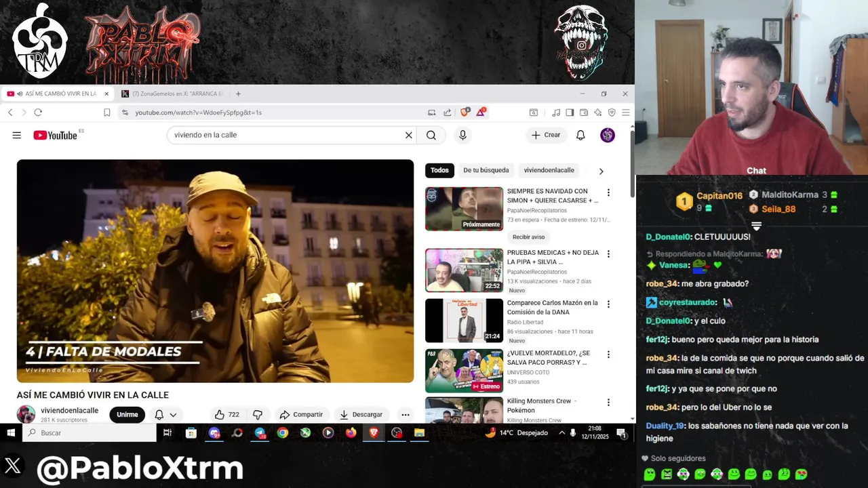Screen dimensions: 868x488
Task: Open options for the SIEMPRE ES NAVIDAD video
Action: click(608, 192)
